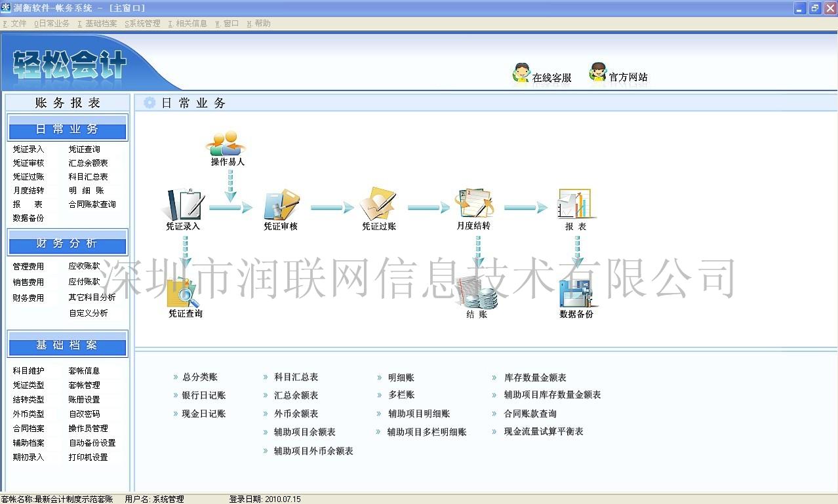Open the 现金流量试算平衡表 report link

click(x=544, y=432)
